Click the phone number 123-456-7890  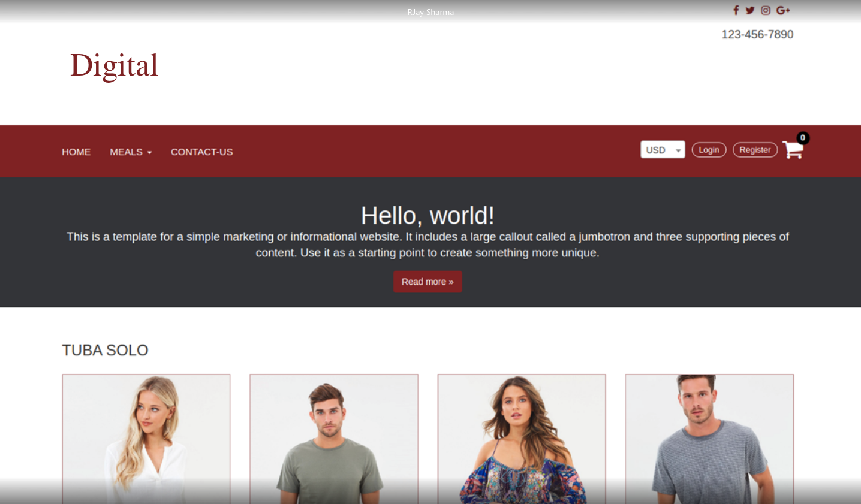(757, 35)
